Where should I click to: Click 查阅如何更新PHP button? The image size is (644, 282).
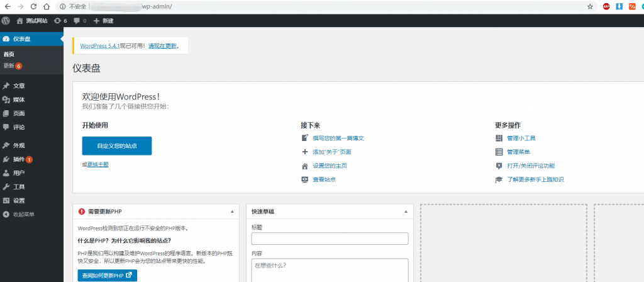coord(107,276)
